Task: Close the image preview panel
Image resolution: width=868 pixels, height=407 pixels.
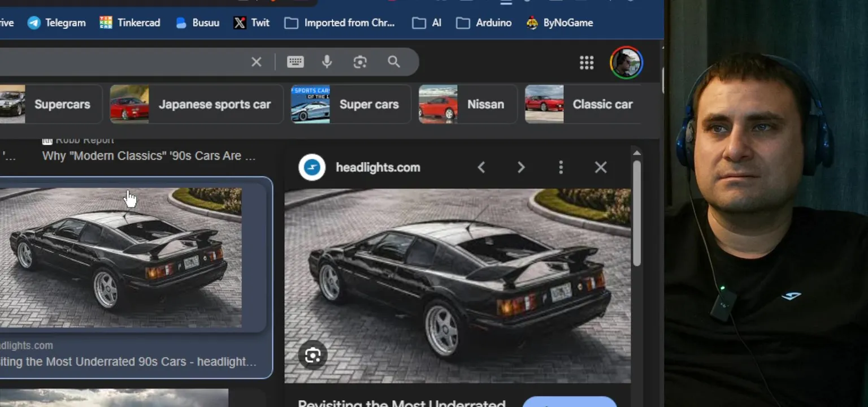Action: click(601, 167)
